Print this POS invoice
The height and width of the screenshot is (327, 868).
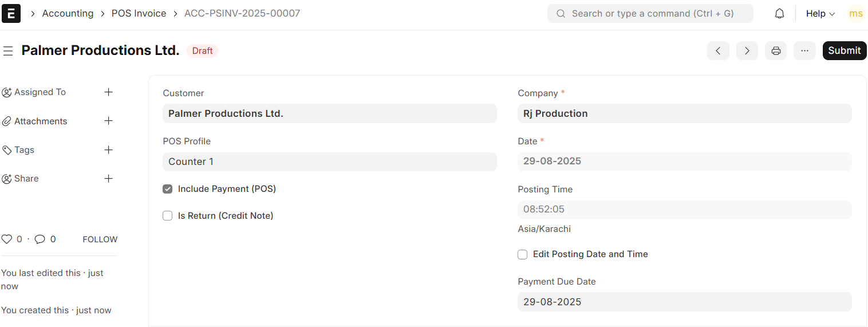[776, 50]
